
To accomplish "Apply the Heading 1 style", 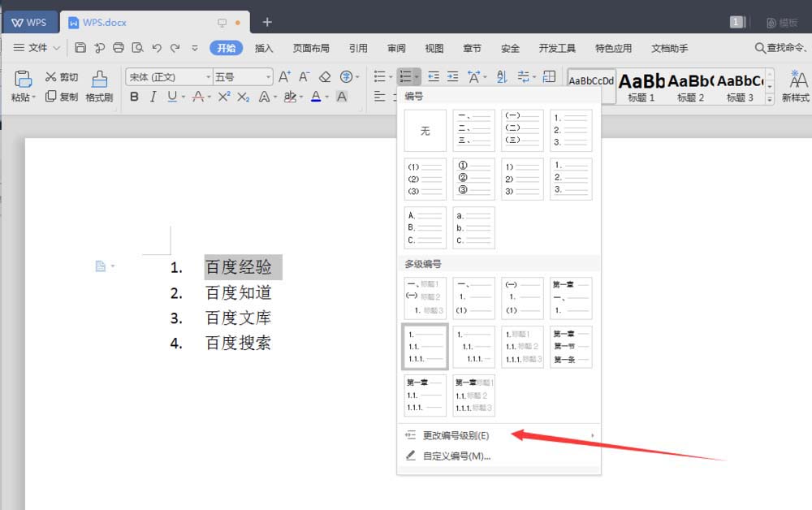I will tap(641, 87).
